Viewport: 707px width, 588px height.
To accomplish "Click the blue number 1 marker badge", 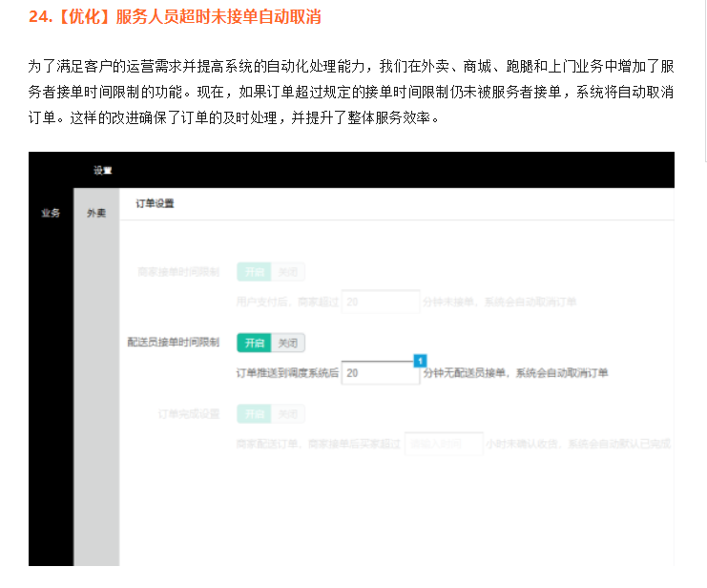I will pos(419,360).
